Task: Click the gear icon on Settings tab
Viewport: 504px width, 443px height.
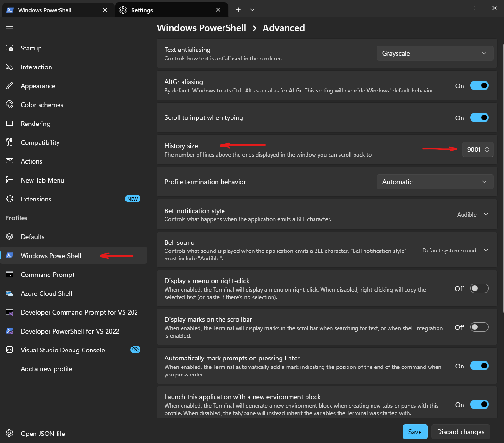Action: [x=123, y=10]
